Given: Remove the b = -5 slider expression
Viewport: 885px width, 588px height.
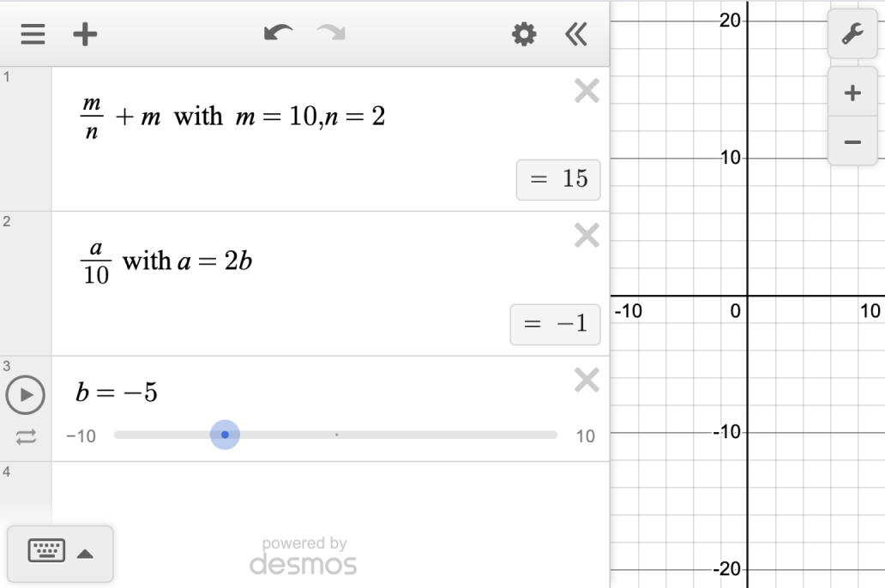Looking at the screenshot, I should click(x=587, y=380).
